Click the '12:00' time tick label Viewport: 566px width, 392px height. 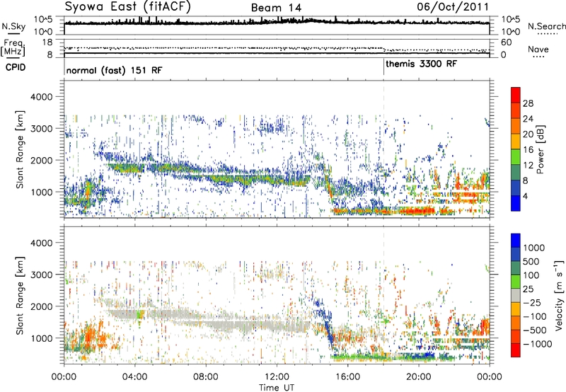tap(277, 377)
